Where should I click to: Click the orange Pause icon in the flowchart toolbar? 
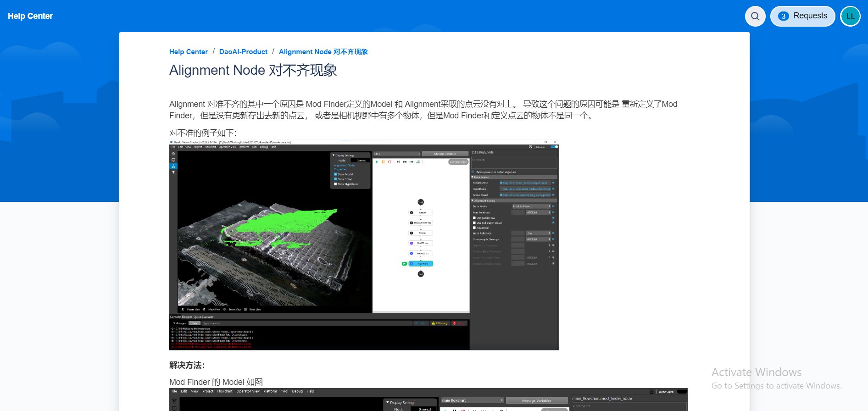tap(383, 162)
